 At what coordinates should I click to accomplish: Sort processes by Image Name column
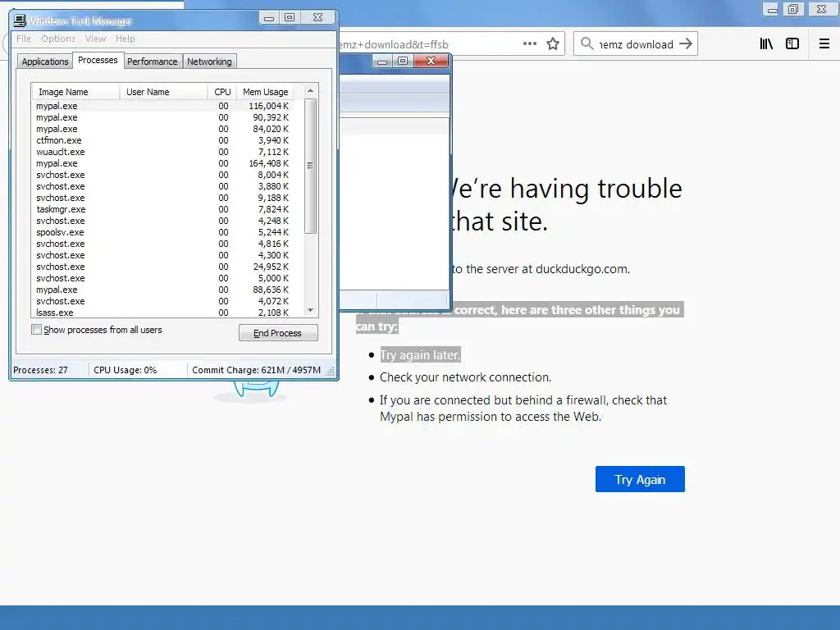click(75, 92)
